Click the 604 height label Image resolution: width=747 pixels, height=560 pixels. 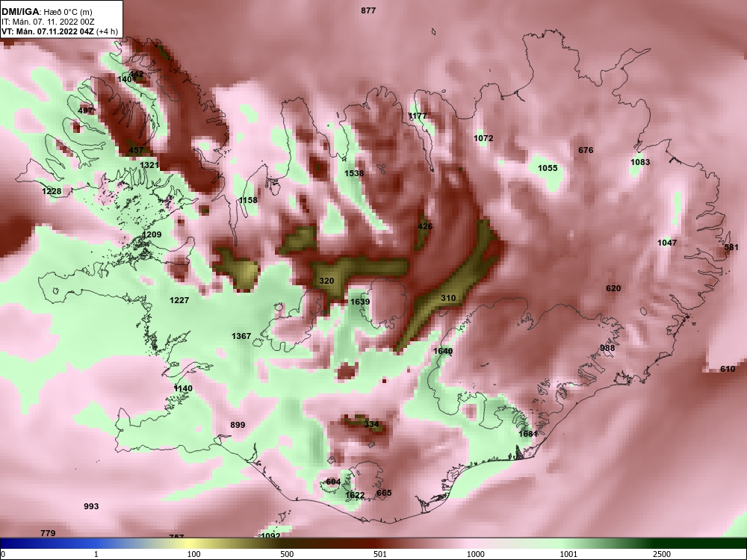333,482
